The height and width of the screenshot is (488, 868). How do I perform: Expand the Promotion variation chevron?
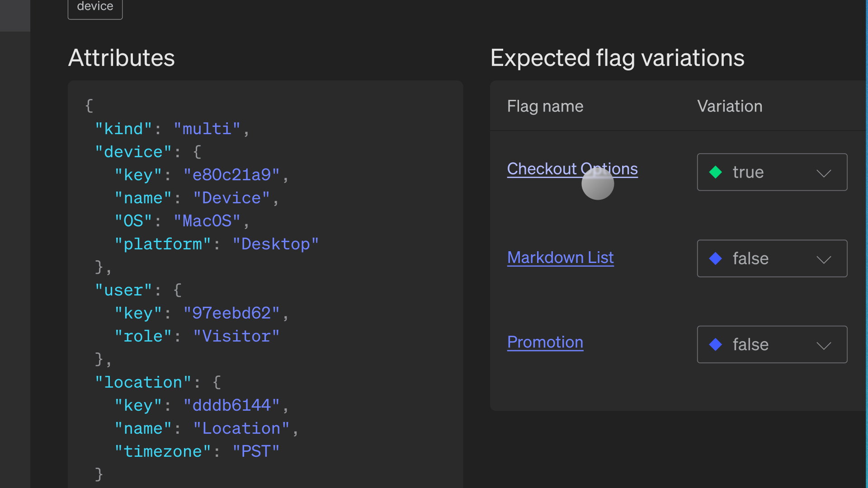[x=824, y=345]
